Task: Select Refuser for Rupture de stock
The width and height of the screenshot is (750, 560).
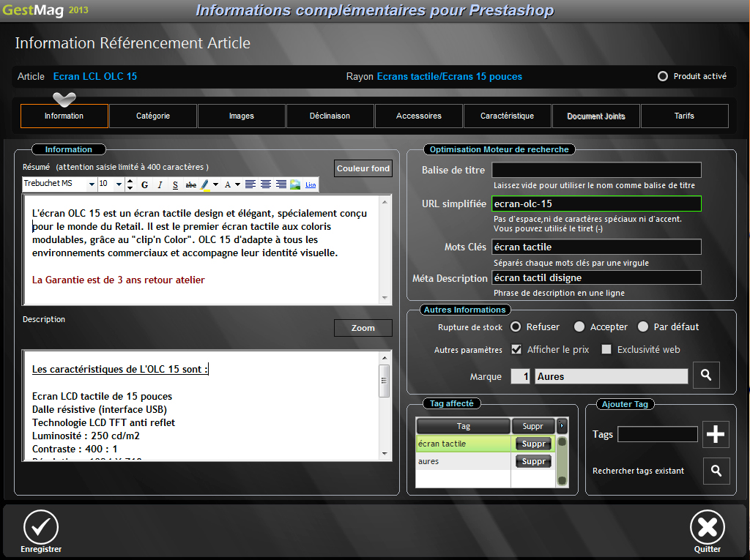Action: coord(516,326)
